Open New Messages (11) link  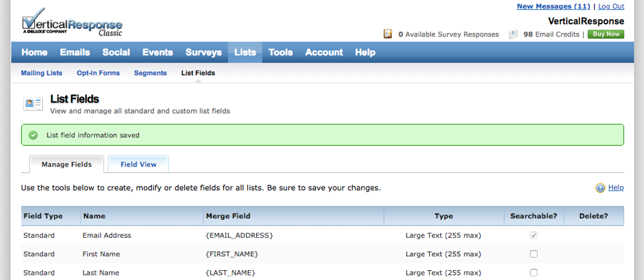pos(553,6)
